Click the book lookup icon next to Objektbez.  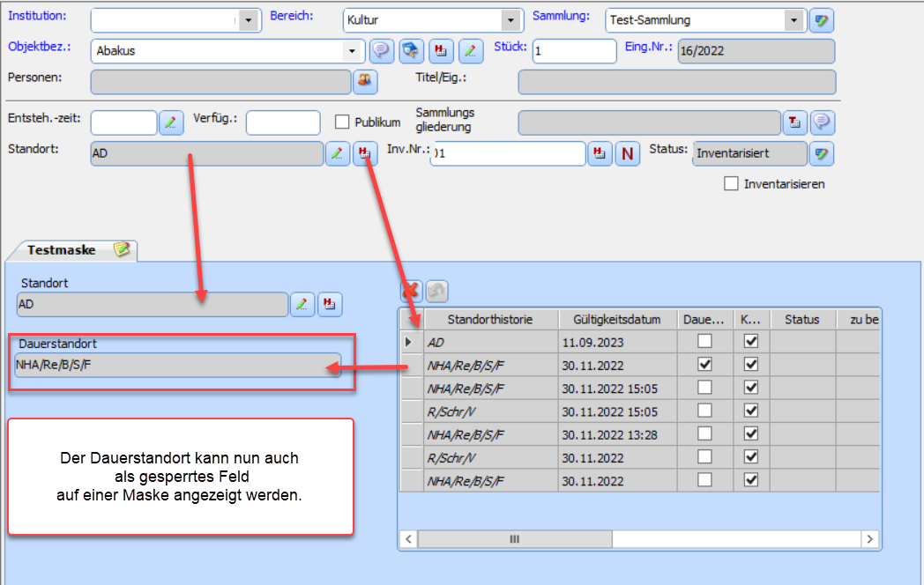[411, 51]
